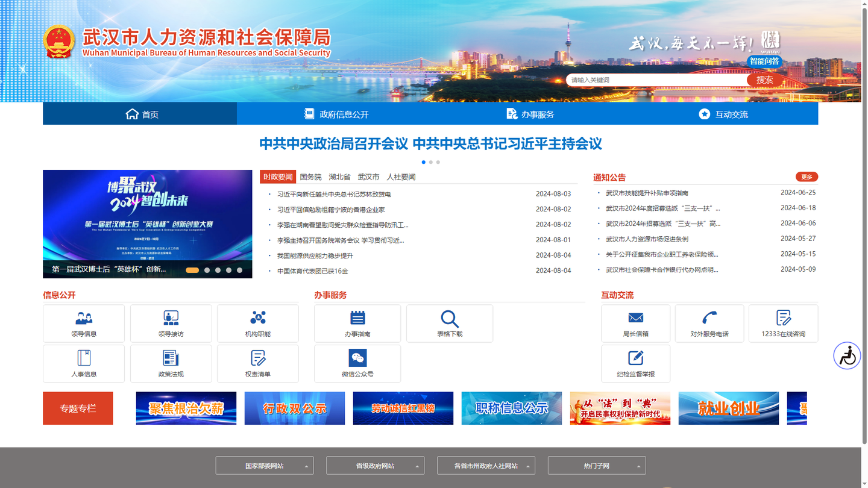Click 更多 button beside 通知公告

click(x=807, y=177)
